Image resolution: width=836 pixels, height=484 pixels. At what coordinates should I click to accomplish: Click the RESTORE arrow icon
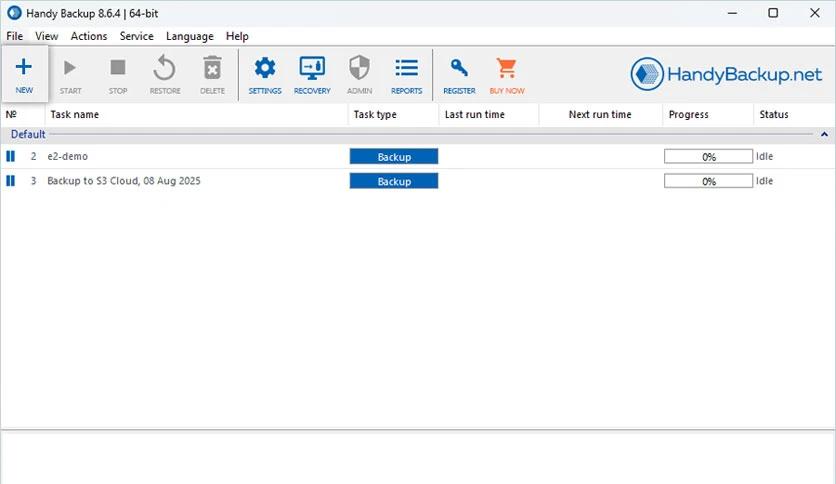point(164,68)
